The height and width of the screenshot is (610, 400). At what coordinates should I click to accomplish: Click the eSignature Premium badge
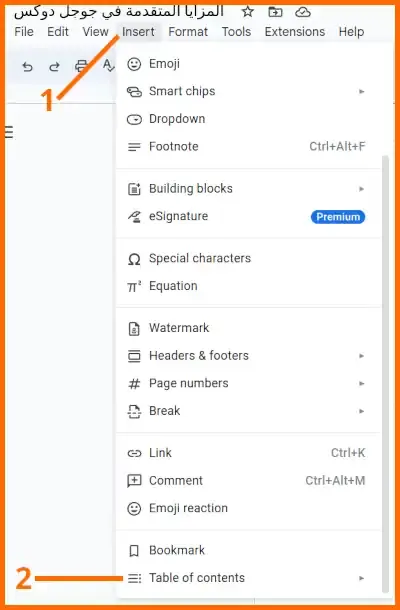tap(338, 217)
